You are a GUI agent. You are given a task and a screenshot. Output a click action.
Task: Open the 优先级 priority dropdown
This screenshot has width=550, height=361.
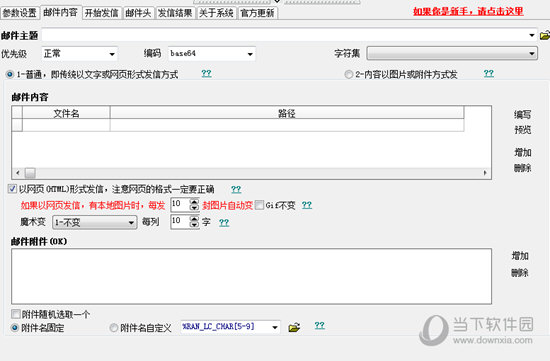tap(79, 54)
